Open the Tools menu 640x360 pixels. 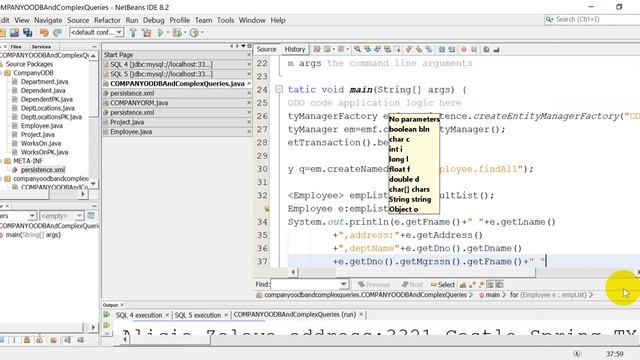225,20
